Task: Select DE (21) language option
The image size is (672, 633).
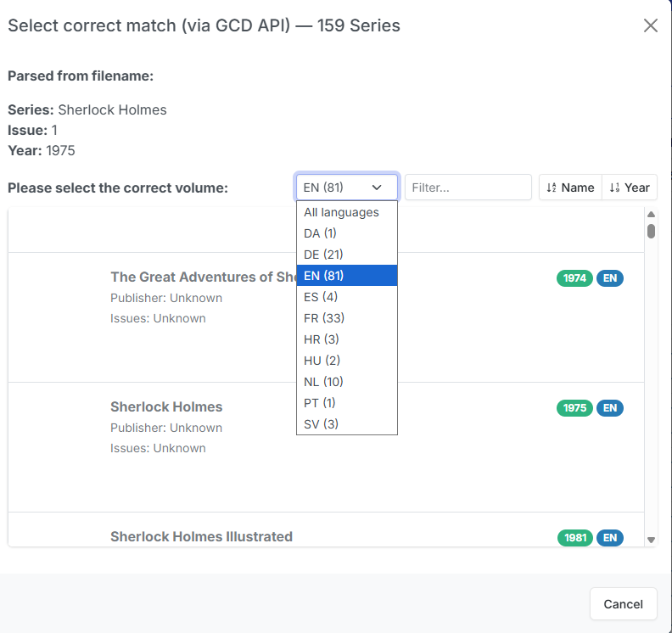Action: [x=347, y=255]
